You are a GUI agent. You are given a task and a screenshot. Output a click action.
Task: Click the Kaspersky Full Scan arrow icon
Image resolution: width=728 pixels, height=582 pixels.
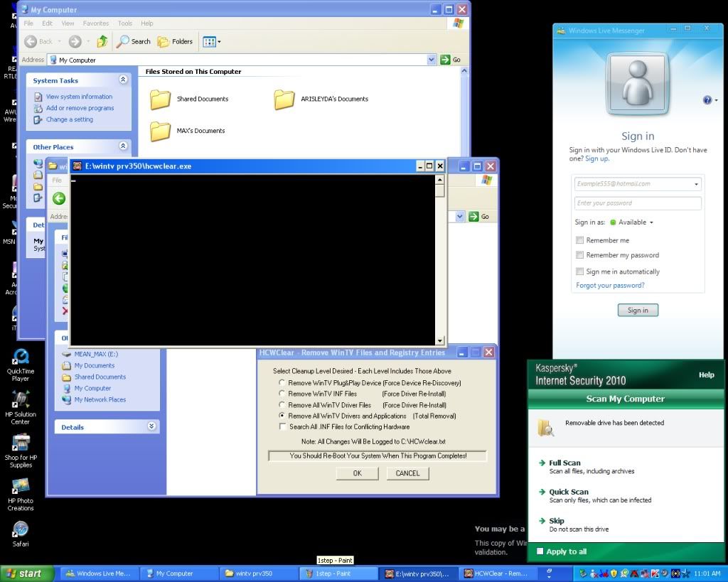point(542,463)
